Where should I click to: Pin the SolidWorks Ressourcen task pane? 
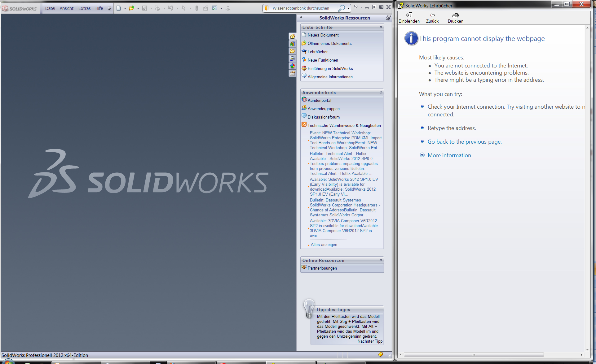click(x=388, y=18)
